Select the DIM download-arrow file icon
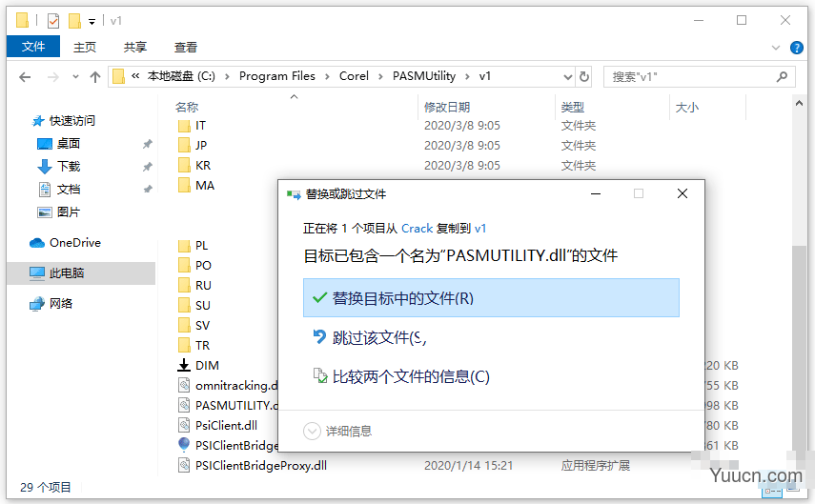Image resolution: width=815 pixels, height=504 pixels. (184, 365)
